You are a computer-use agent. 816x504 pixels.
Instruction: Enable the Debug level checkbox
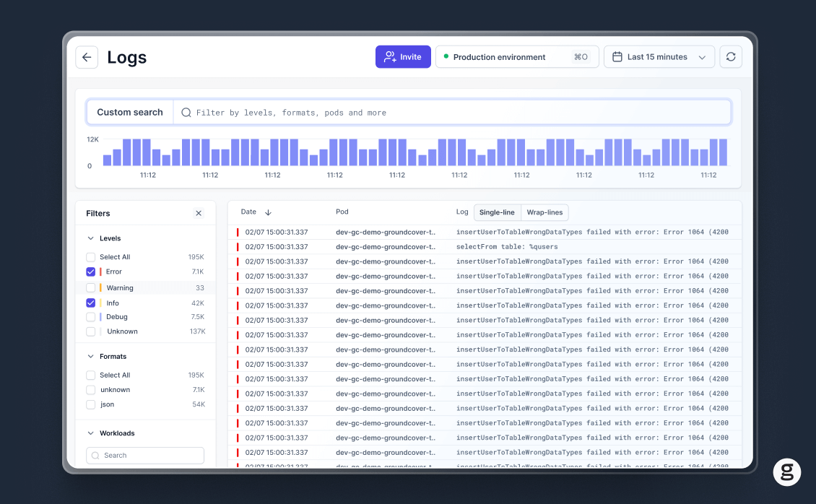pyautogui.click(x=90, y=317)
